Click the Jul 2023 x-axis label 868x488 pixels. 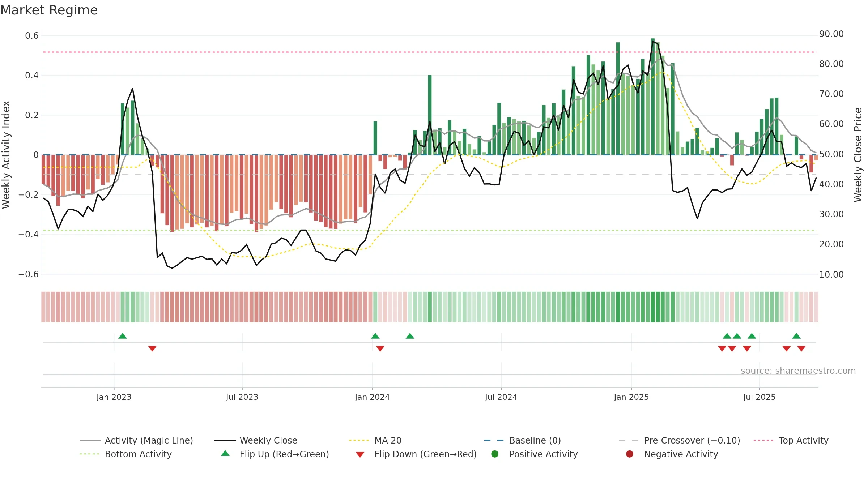click(242, 397)
